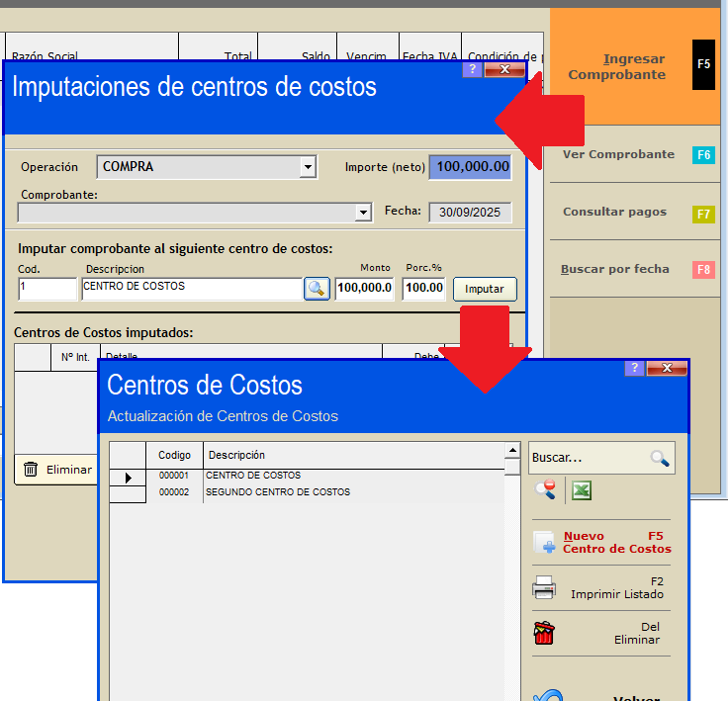The width and height of the screenshot is (728, 701).
Task: Expand the Comprobante dropdown list
Action: pyautogui.click(x=363, y=214)
